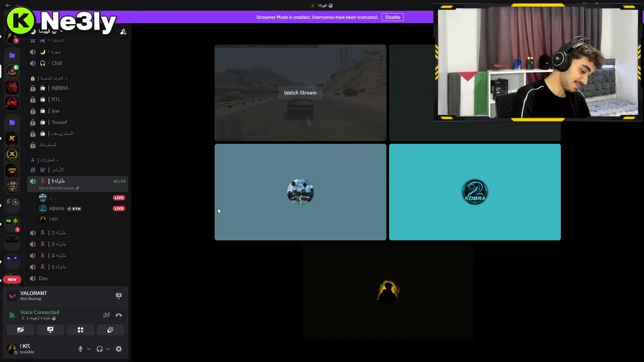Image resolution: width=644 pixels, height=362 pixels.
Task: Open the invite people icon beside server name
Action: point(123,32)
